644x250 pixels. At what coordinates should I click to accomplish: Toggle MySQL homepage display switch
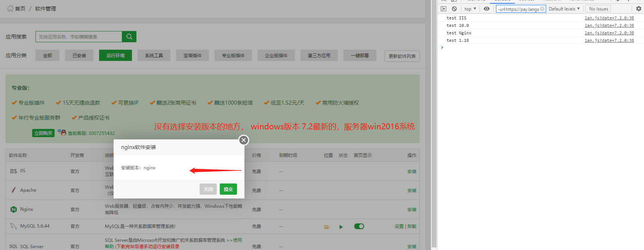tap(359, 226)
